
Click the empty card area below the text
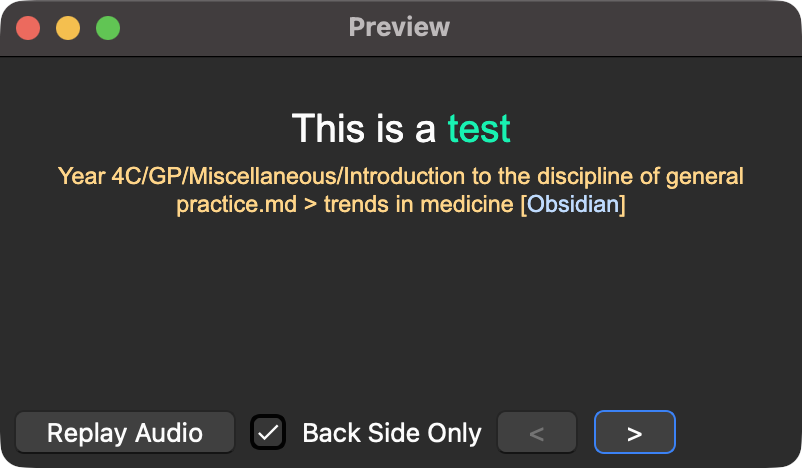(400, 310)
